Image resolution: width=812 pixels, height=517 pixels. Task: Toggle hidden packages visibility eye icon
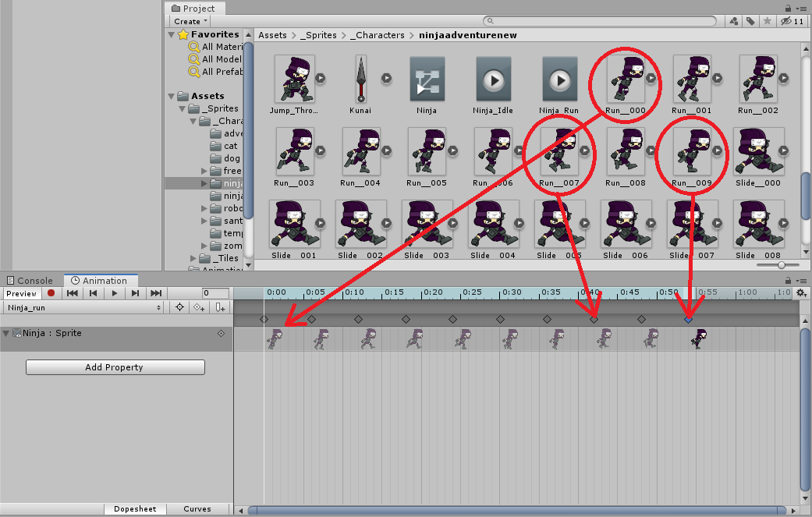coord(791,21)
